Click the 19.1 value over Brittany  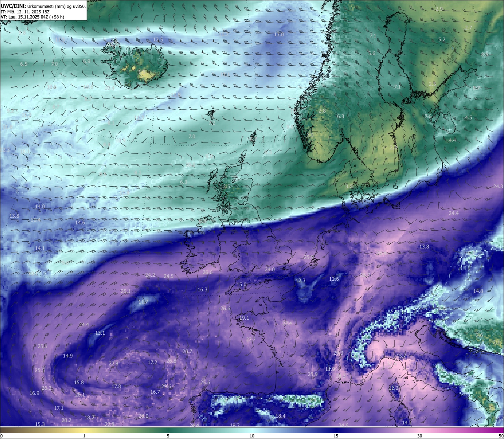(244, 318)
